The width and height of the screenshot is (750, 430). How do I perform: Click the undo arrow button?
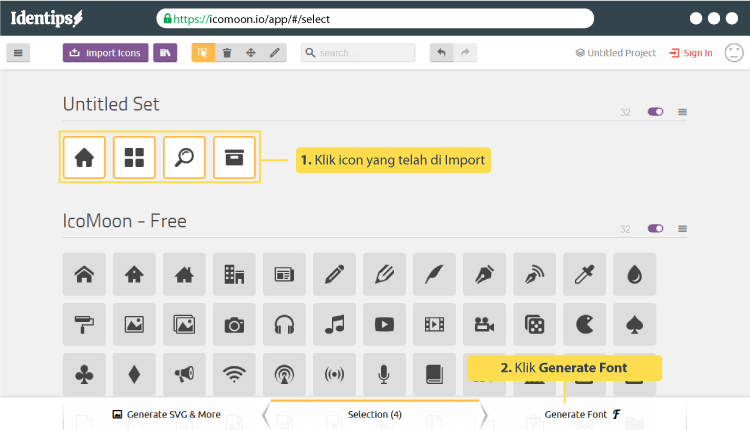(442, 53)
